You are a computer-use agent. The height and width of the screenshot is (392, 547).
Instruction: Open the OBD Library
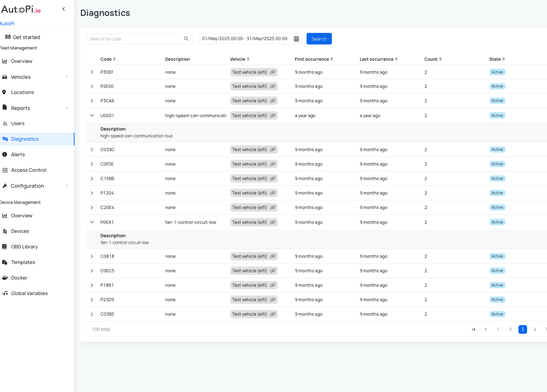tap(25, 247)
